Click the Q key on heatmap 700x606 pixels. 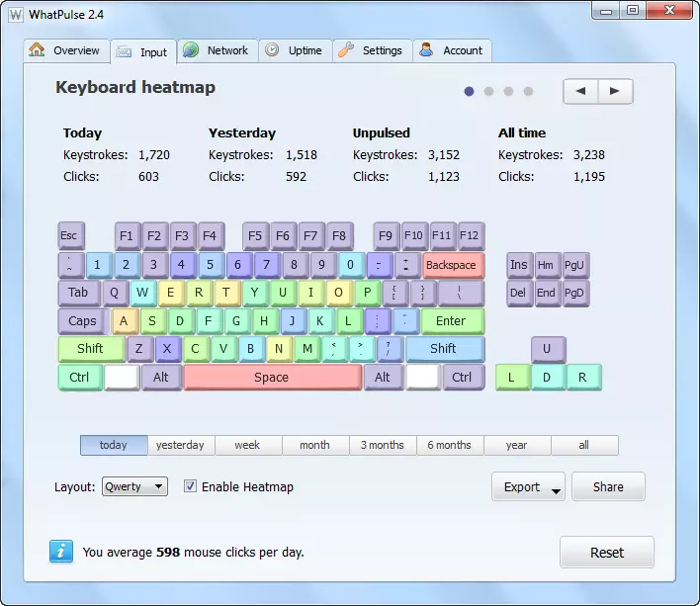(x=115, y=293)
